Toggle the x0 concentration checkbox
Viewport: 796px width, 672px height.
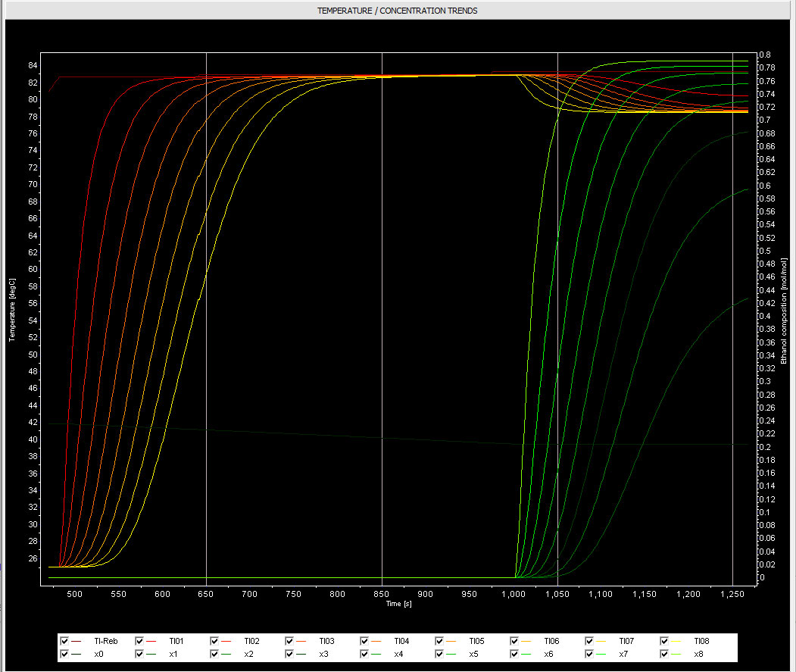click(64, 654)
